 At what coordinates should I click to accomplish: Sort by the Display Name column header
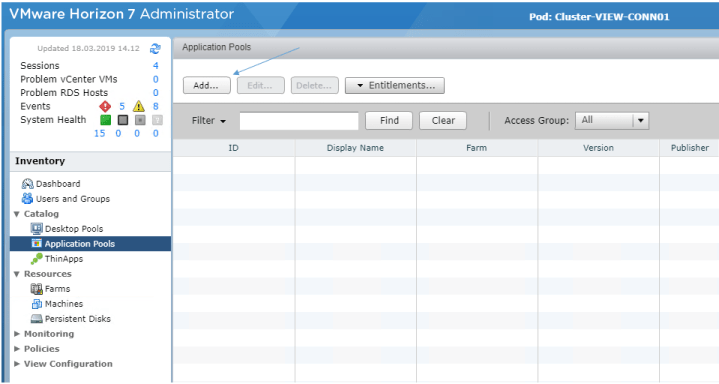pos(355,148)
